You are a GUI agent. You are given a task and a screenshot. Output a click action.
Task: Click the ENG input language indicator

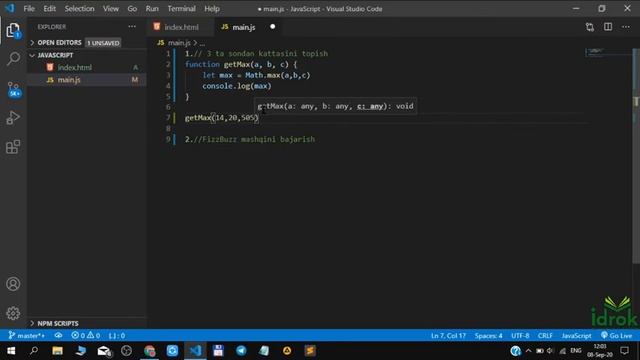(576, 351)
